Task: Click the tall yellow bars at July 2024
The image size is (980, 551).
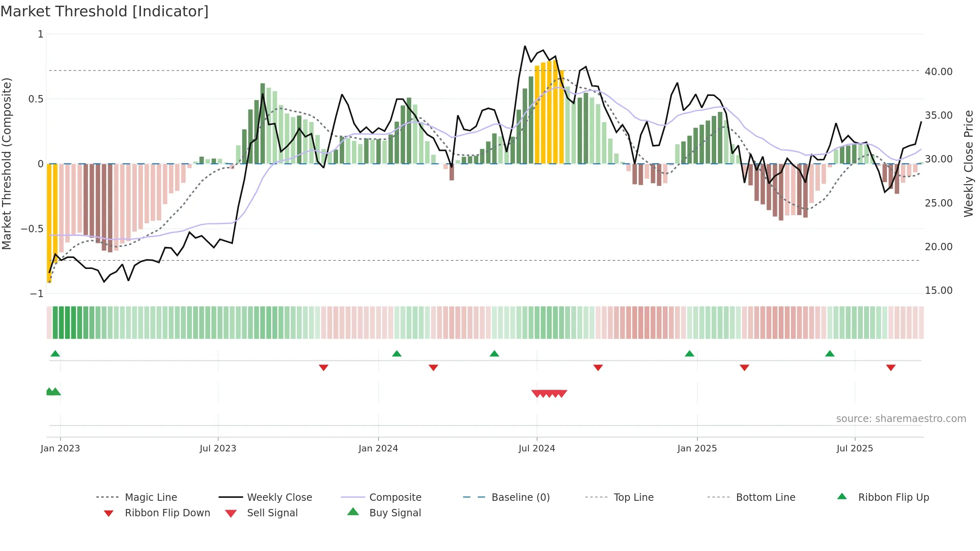Action: click(x=549, y=112)
